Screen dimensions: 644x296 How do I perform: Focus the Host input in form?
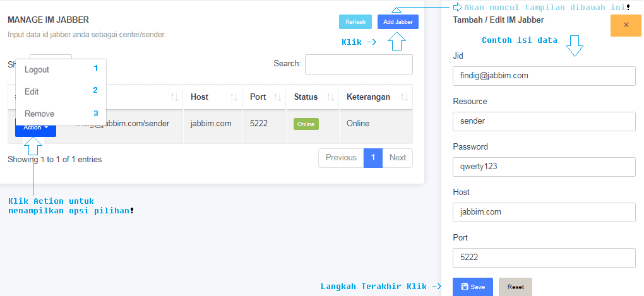[x=544, y=212]
